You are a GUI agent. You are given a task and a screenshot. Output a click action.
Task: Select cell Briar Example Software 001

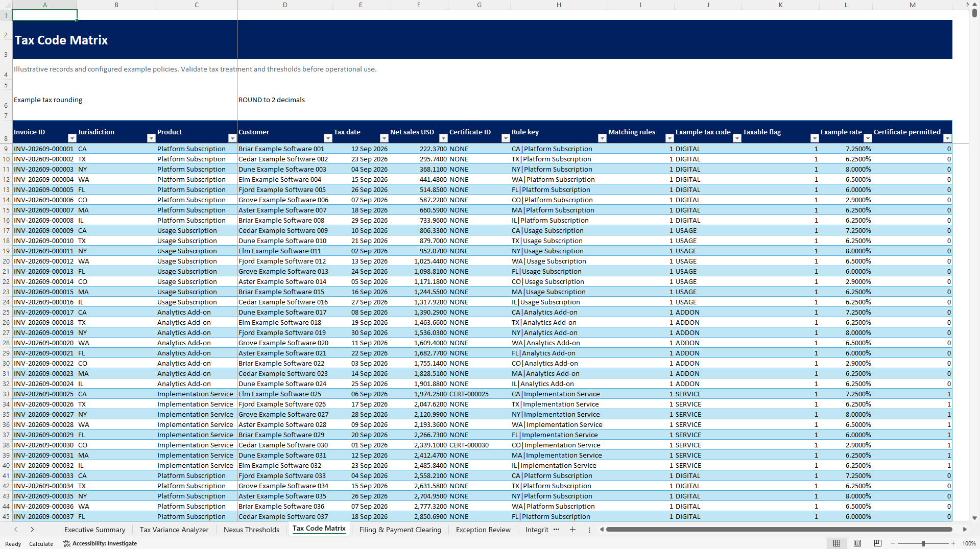(285, 149)
